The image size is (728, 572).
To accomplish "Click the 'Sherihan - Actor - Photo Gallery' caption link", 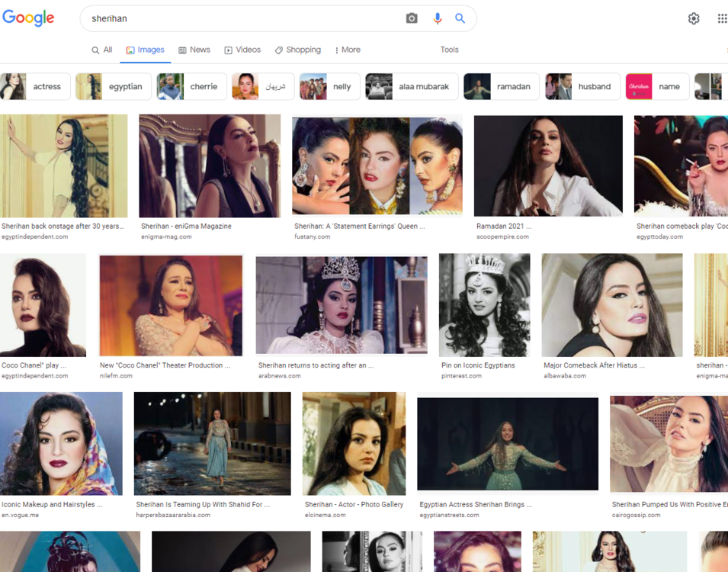I will [x=354, y=504].
